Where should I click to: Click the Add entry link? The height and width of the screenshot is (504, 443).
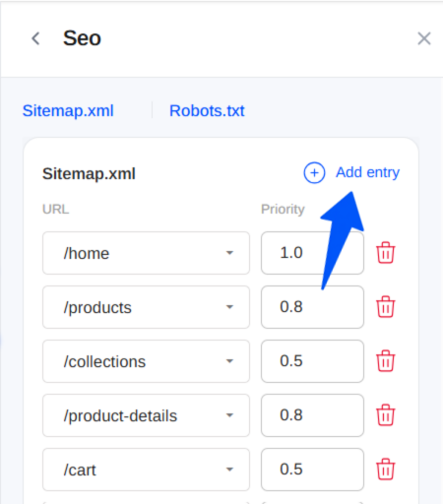tap(367, 172)
